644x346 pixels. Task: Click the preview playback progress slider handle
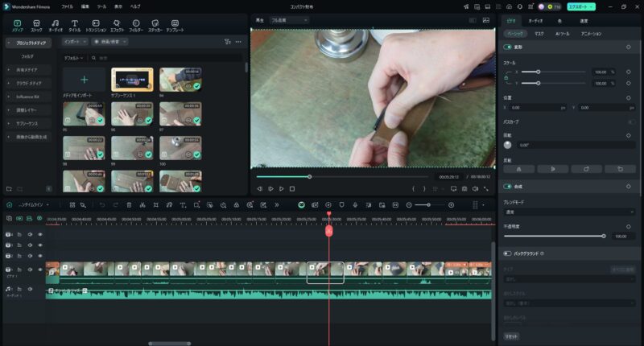point(310,177)
